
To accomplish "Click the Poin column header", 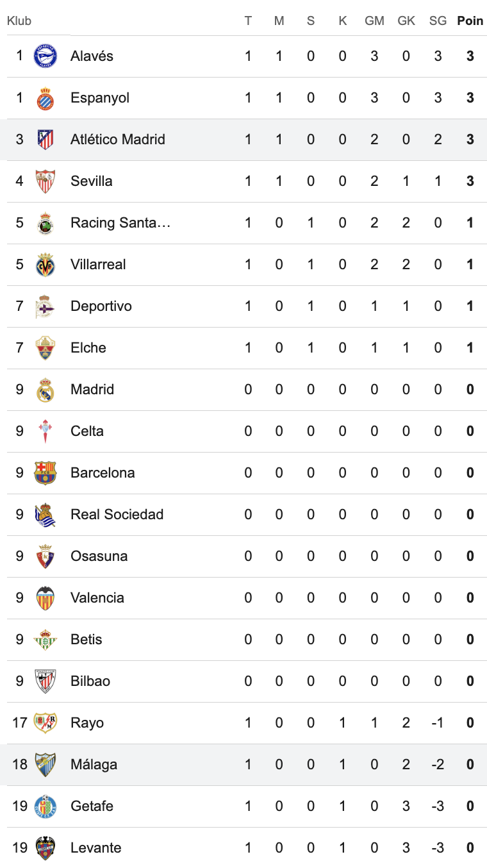I will (470, 21).
